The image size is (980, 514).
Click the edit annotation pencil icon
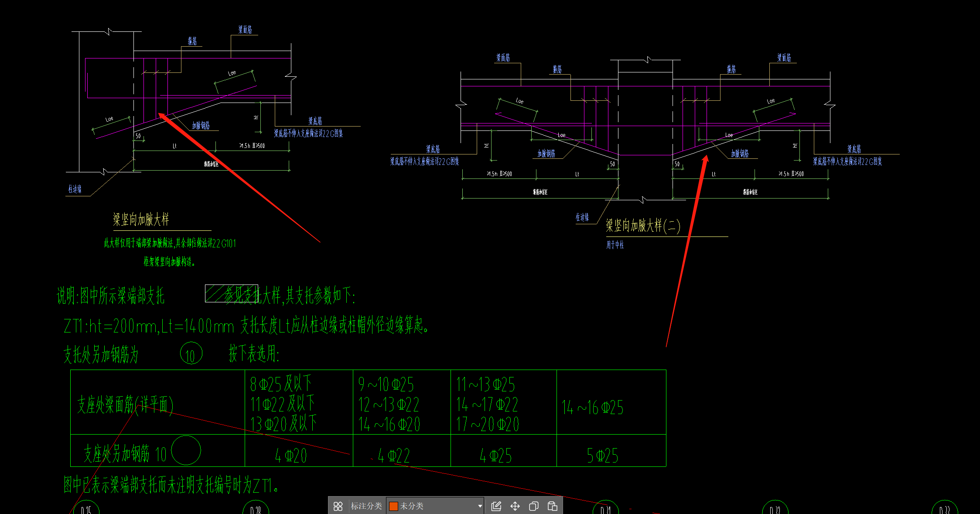click(x=496, y=506)
